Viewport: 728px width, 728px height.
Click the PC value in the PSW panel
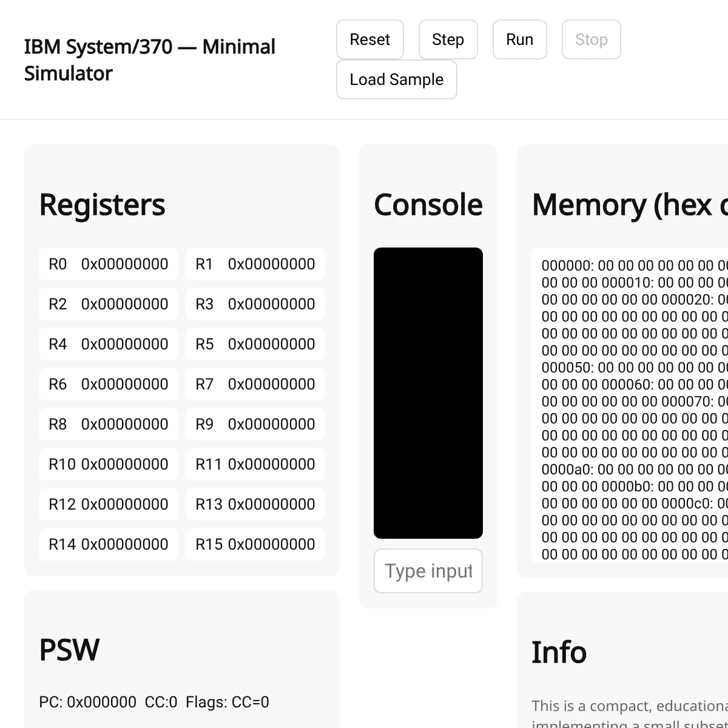[x=87, y=702]
